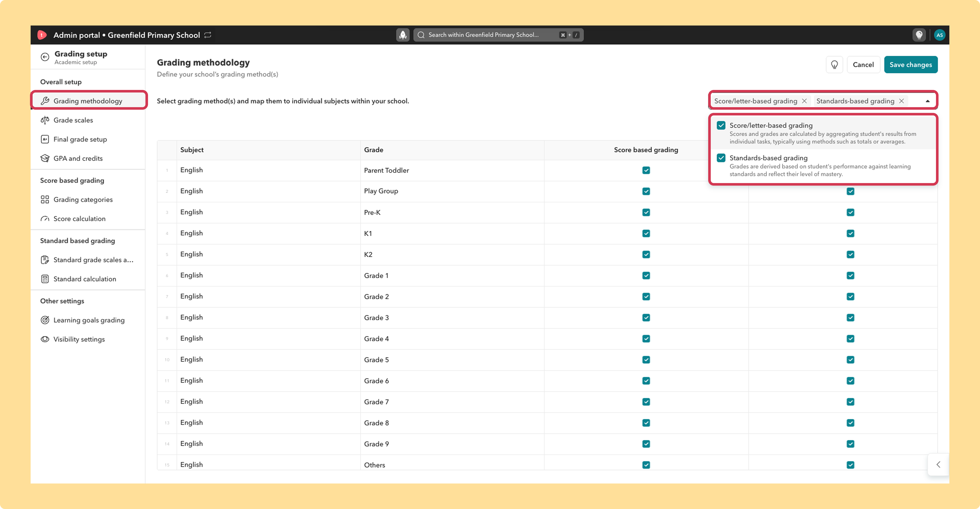Open the AS user avatar menu
The image size is (980, 509).
(940, 35)
